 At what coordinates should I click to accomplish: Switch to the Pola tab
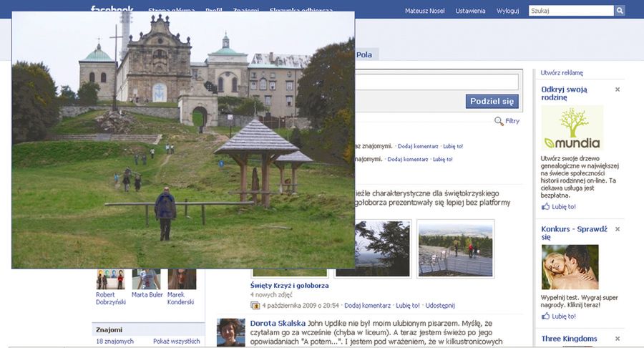(x=364, y=54)
